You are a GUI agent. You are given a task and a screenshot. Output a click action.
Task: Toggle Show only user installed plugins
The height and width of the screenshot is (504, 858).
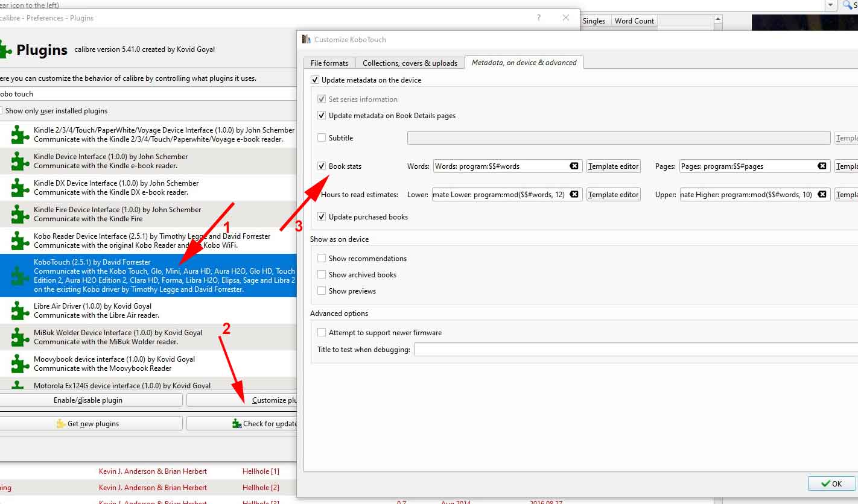point(1,111)
